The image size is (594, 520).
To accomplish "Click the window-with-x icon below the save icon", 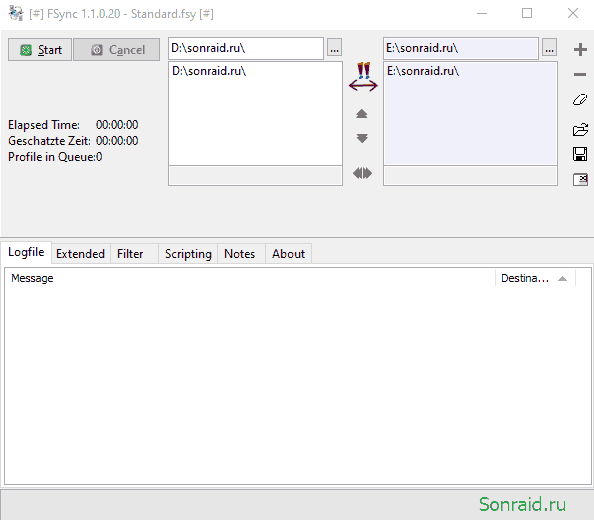I will point(580,180).
